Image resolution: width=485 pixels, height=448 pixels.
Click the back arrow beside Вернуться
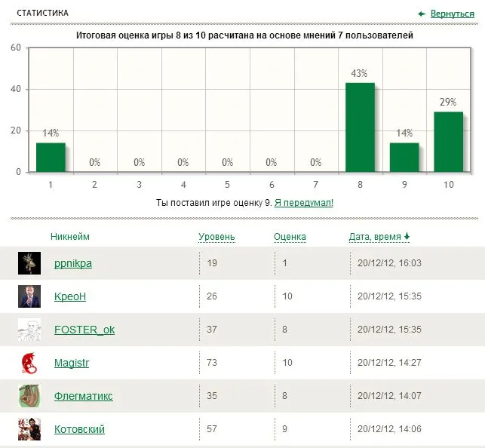(422, 14)
